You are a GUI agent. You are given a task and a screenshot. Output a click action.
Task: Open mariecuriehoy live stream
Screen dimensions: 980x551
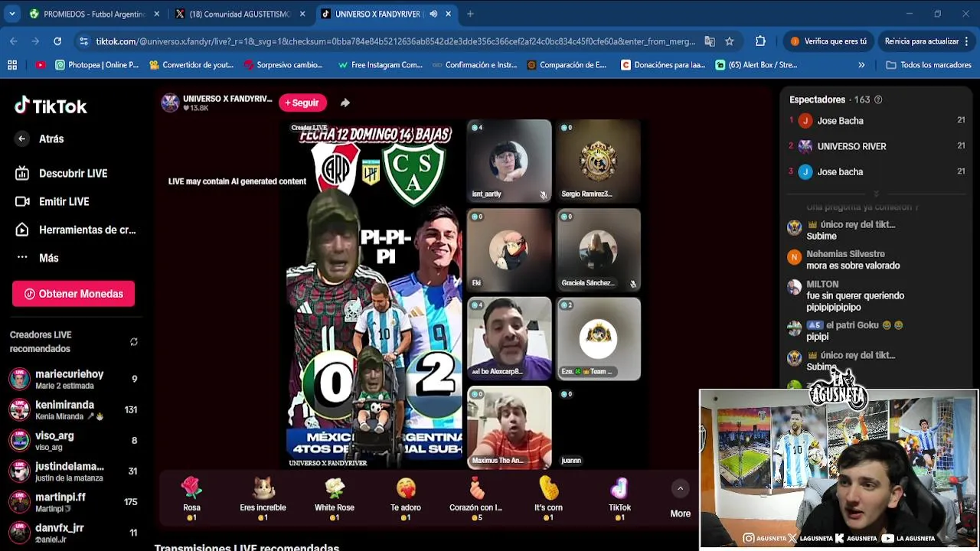point(73,379)
